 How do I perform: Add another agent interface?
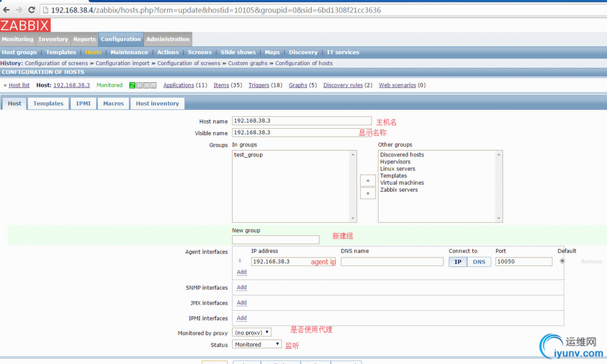242,272
